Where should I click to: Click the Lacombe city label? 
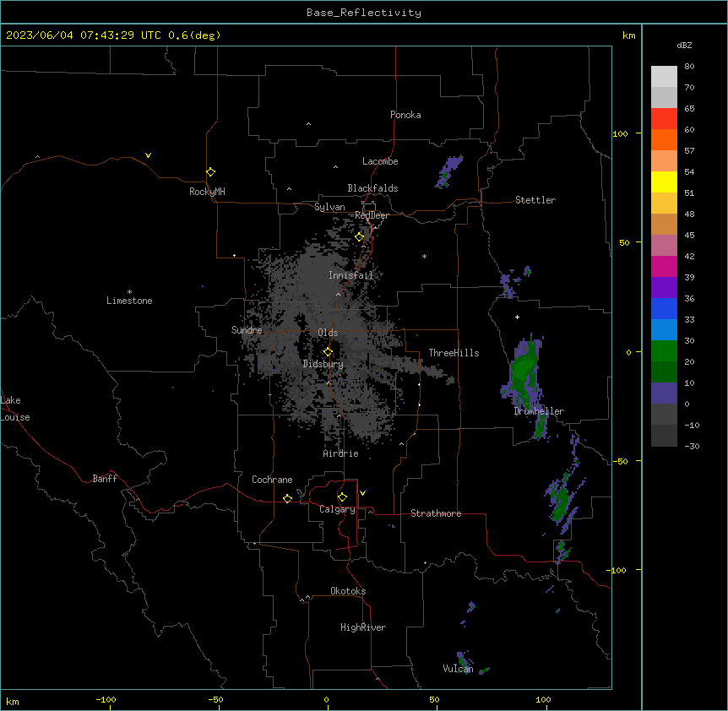(380, 161)
